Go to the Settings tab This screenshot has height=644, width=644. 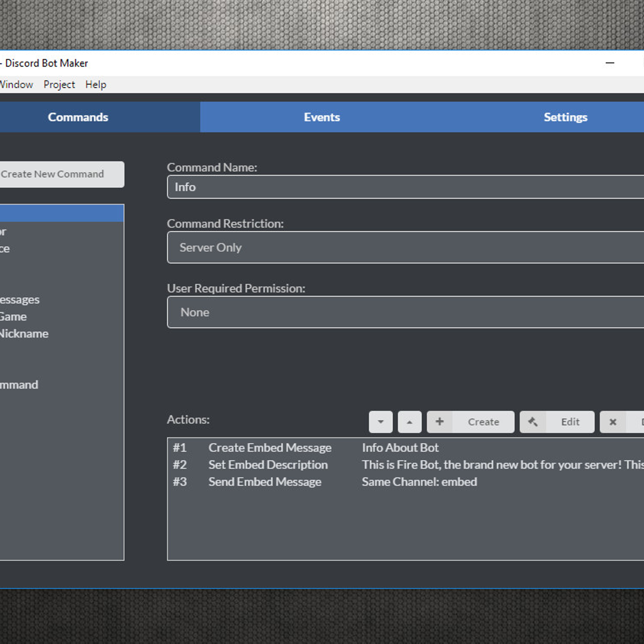coord(565,117)
